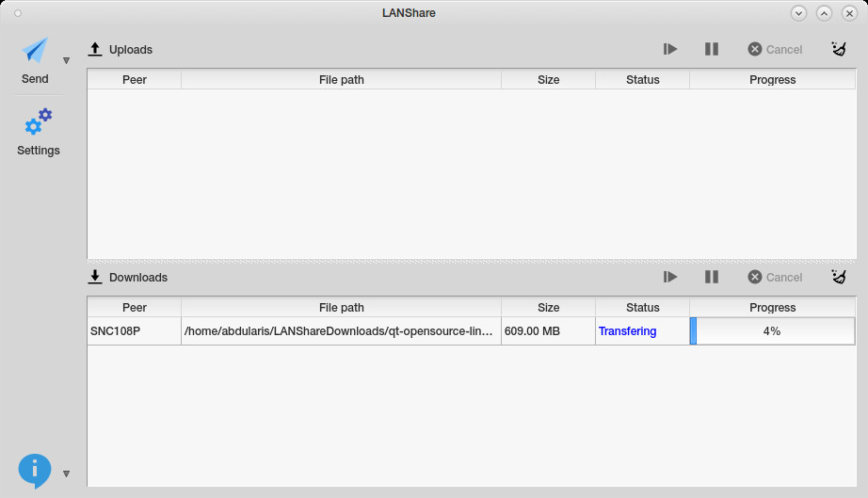Pause transfer in Downloads toolbar

tap(712, 277)
